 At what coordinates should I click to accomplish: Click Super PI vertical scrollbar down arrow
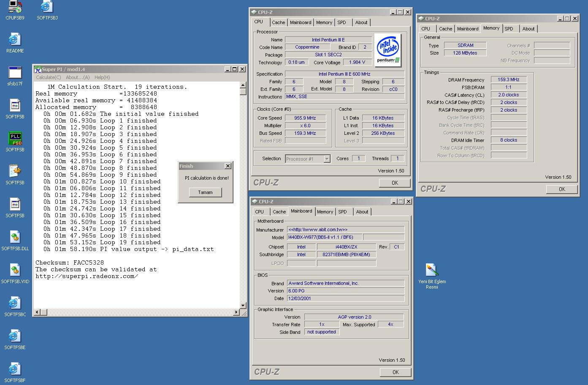[243, 305]
